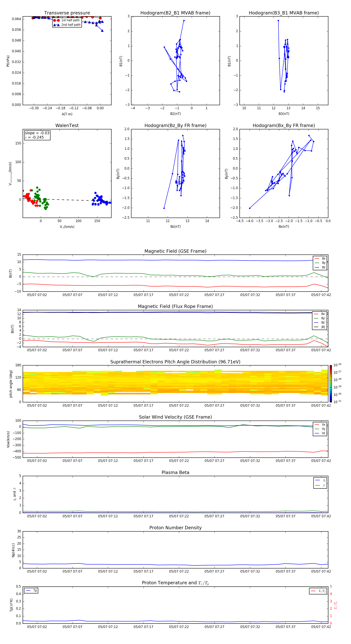This screenshot has height=644, width=351.
Task: Select the Bx' entry in Flux Rope legend
Action: pos(320,314)
